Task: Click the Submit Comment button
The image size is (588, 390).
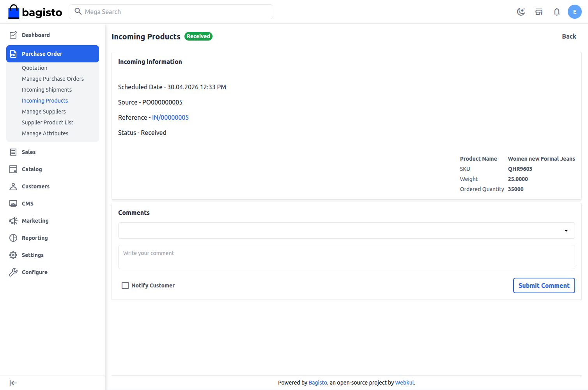Action: coord(544,285)
